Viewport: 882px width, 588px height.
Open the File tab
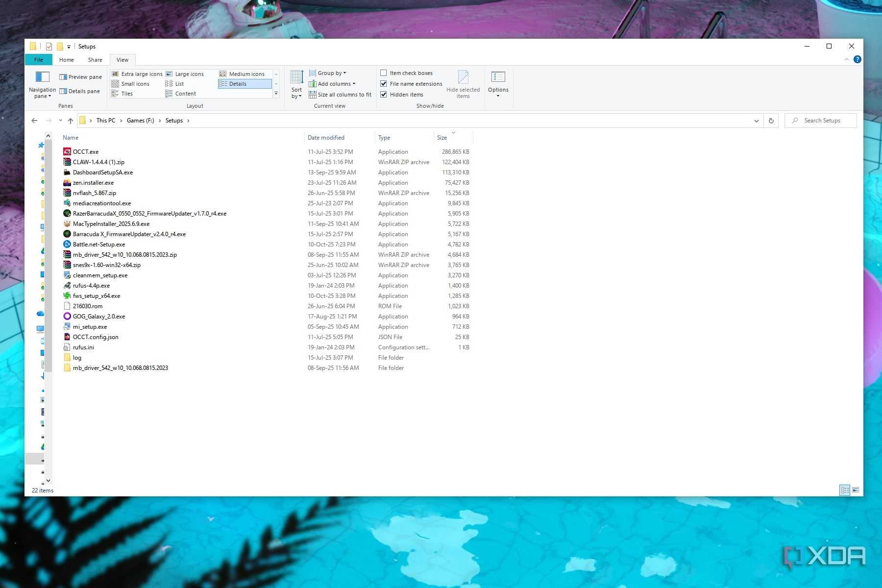pos(39,60)
